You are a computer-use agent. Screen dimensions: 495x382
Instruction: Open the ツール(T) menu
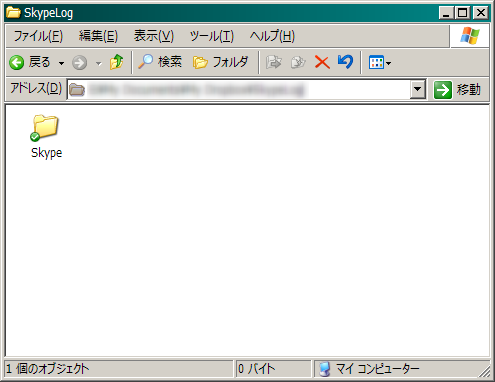(212, 36)
